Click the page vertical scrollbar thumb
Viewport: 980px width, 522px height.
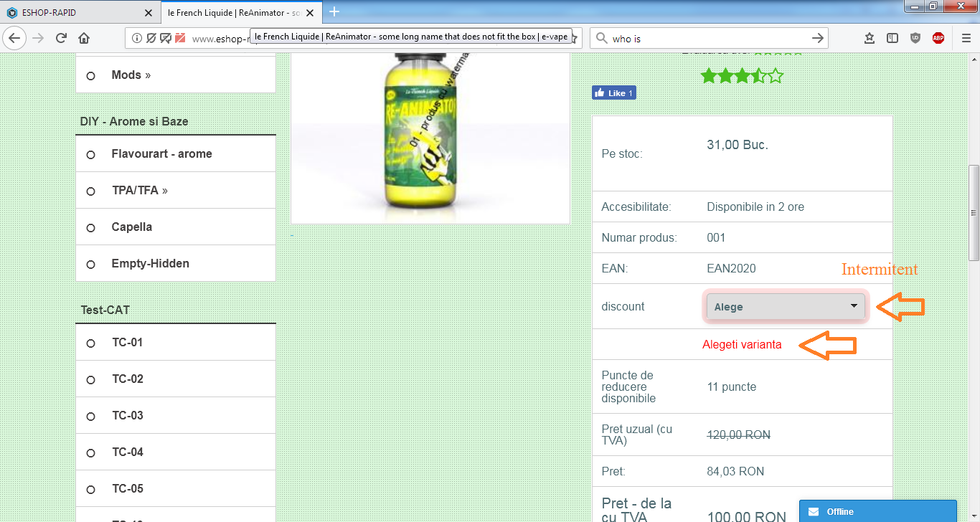(974, 213)
